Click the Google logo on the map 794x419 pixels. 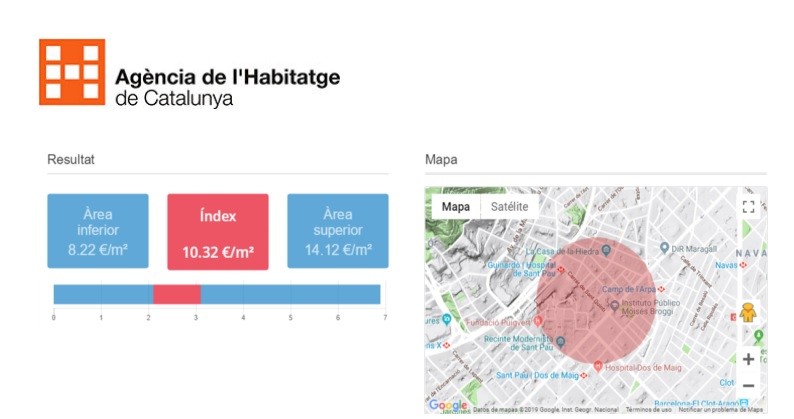447,405
